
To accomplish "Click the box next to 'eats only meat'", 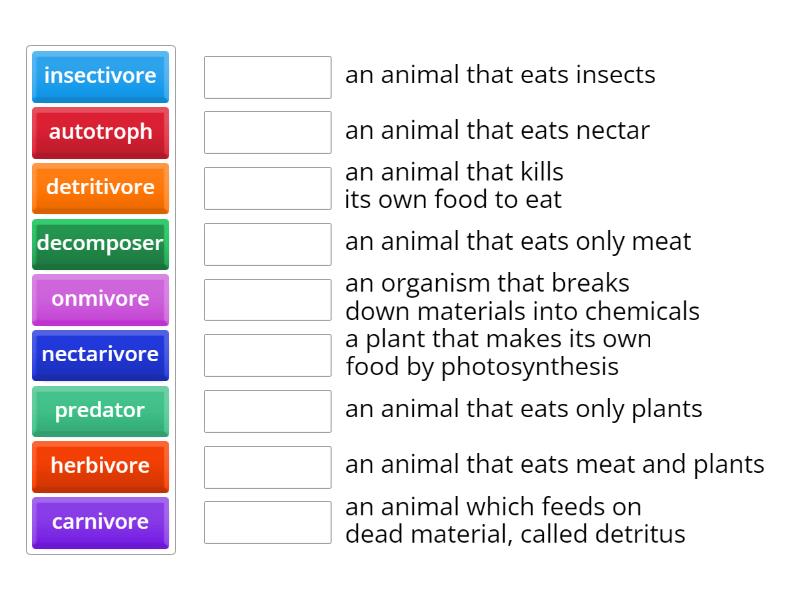I will tap(267, 244).
